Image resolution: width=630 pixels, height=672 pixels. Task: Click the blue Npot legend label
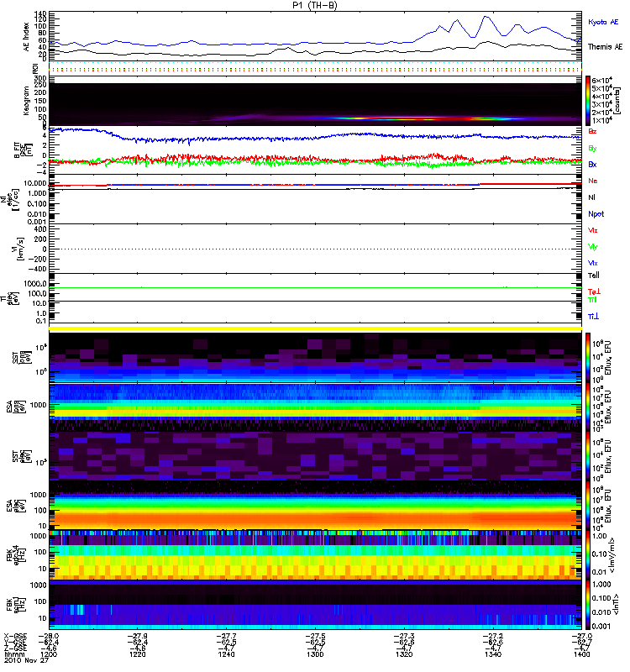(x=596, y=214)
